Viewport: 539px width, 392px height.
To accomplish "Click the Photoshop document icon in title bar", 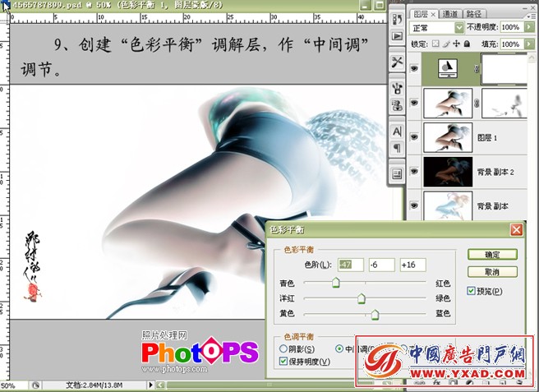I will tap(6, 6).
